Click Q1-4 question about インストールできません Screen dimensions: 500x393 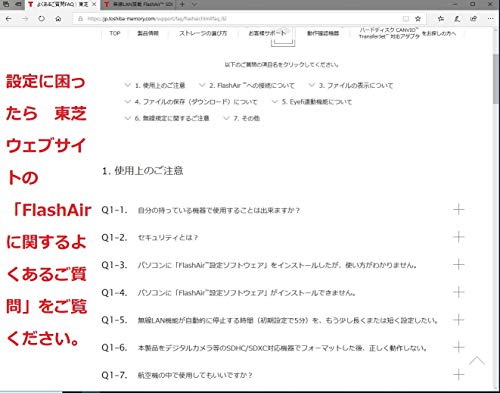(246, 293)
